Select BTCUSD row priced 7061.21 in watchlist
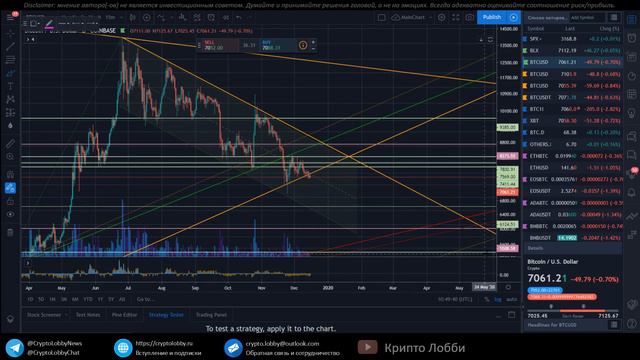640x360 pixels. [x=572, y=62]
